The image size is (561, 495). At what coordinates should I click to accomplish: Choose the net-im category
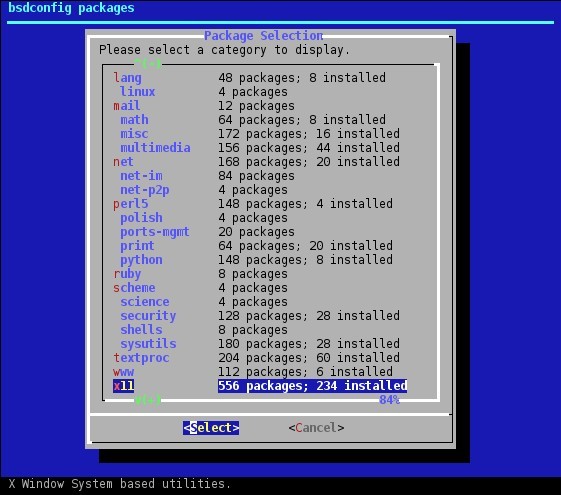tap(141, 176)
